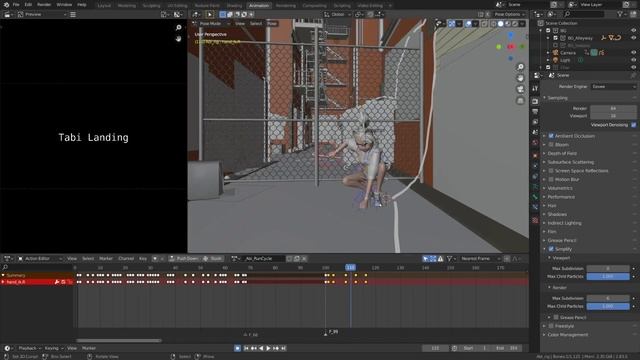Screen dimensions: 640x360
Task: Toggle X-ray display in the viewport
Action: pyautogui.click(x=484, y=24)
